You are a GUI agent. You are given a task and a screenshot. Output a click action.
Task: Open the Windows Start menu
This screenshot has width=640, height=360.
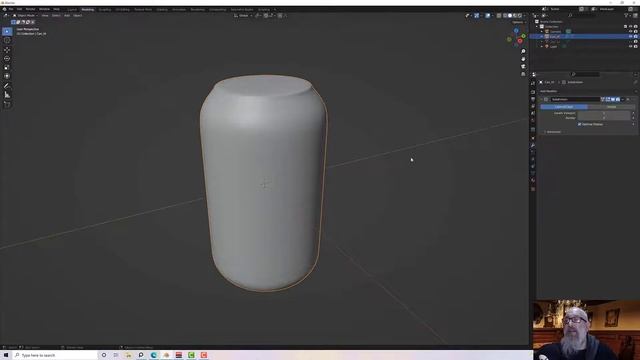(6, 355)
